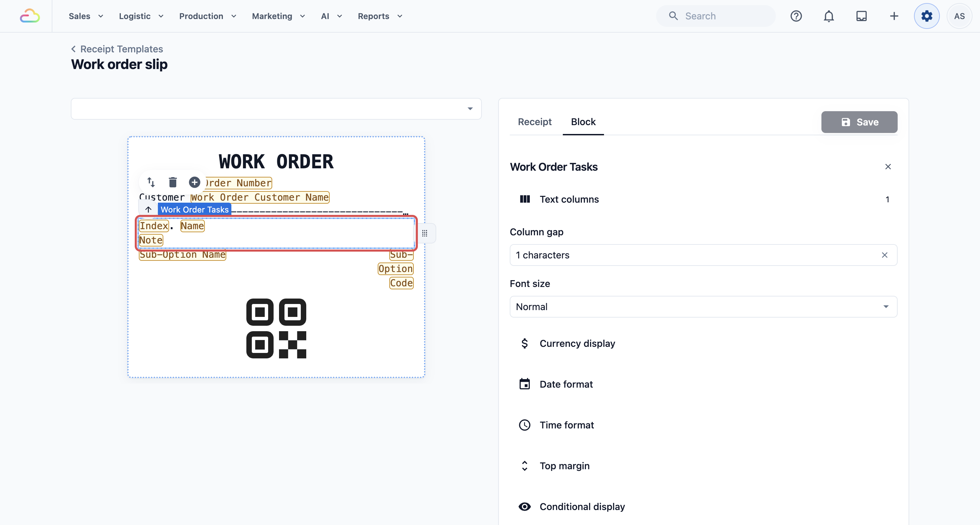Click the Save button
980x525 pixels.
pos(859,122)
